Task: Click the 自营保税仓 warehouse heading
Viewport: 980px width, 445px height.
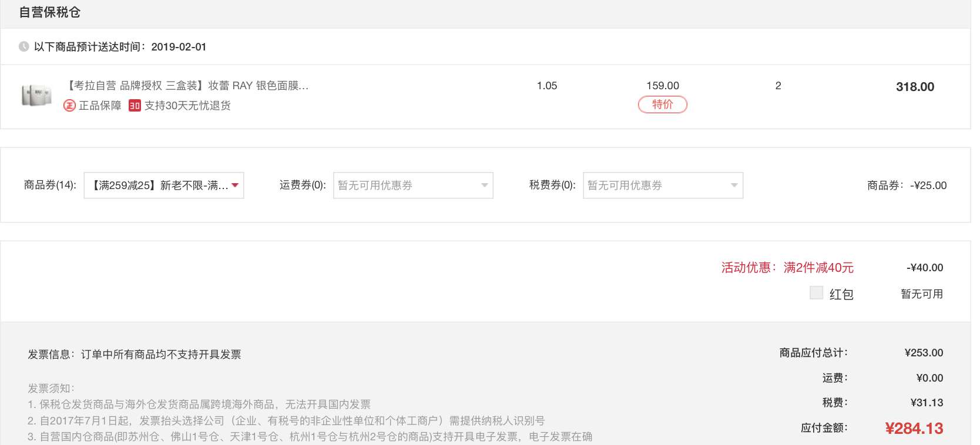Action: click(49, 12)
